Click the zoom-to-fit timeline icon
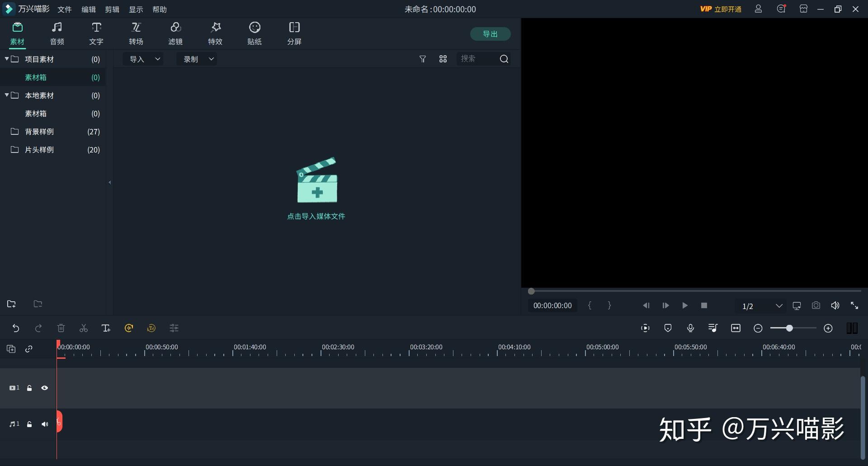Screen dimensions: 868x466 [736, 328]
